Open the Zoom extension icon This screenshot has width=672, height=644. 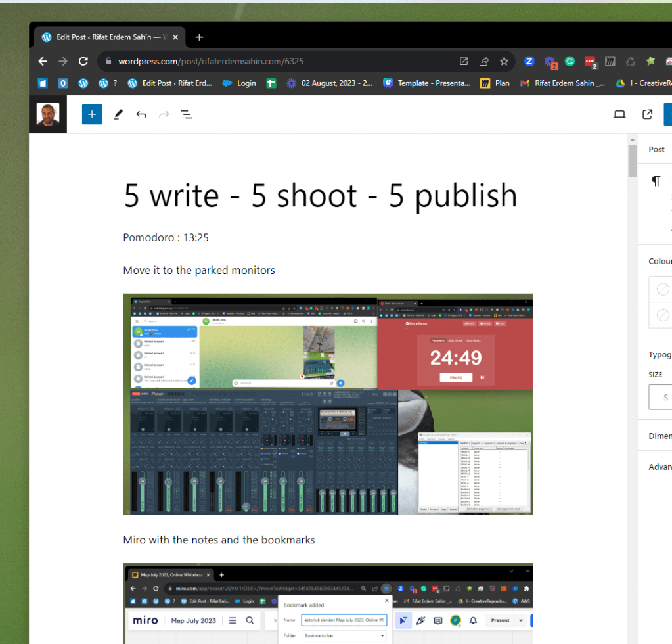(x=529, y=61)
